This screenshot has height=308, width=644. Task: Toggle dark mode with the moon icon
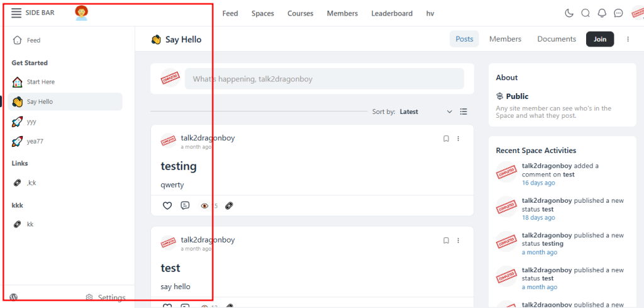click(569, 13)
